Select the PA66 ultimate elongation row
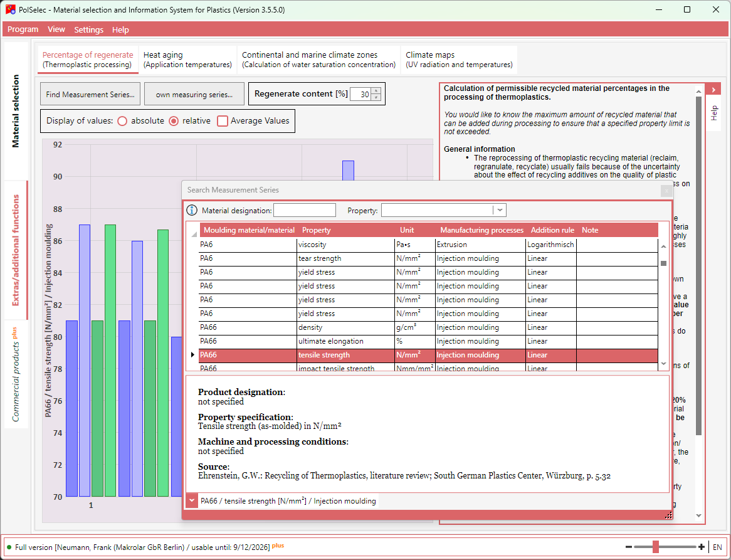The image size is (731, 560). [428, 341]
